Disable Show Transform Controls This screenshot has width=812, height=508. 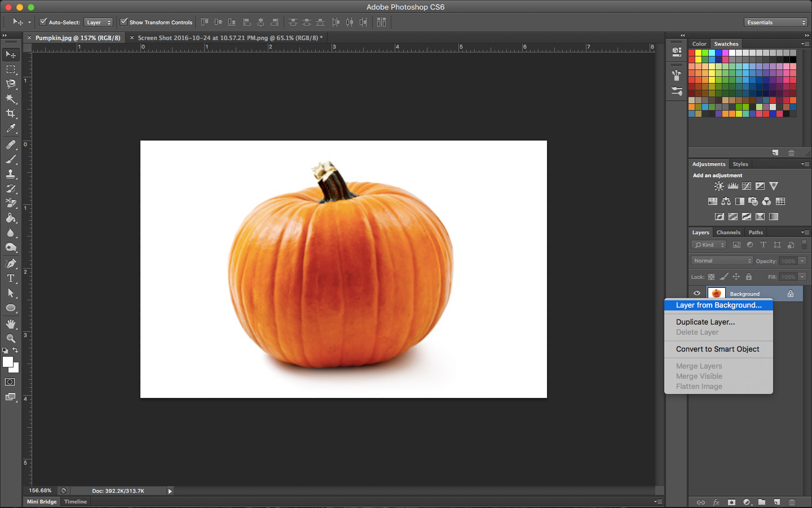click(124, 22)
